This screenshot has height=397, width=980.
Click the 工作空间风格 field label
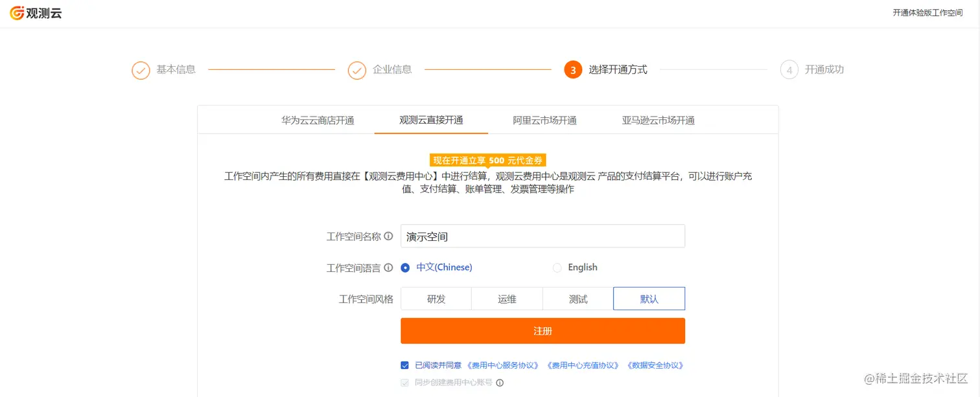coord(366,299)
